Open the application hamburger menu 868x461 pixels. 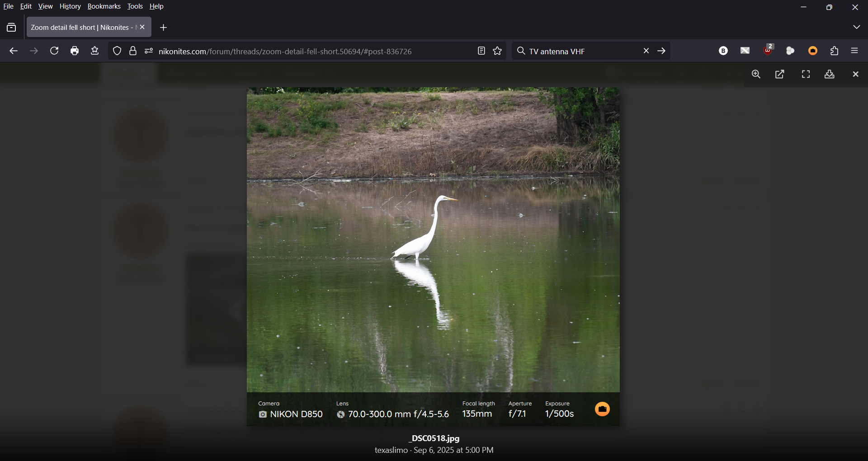[x=855, y=51]
